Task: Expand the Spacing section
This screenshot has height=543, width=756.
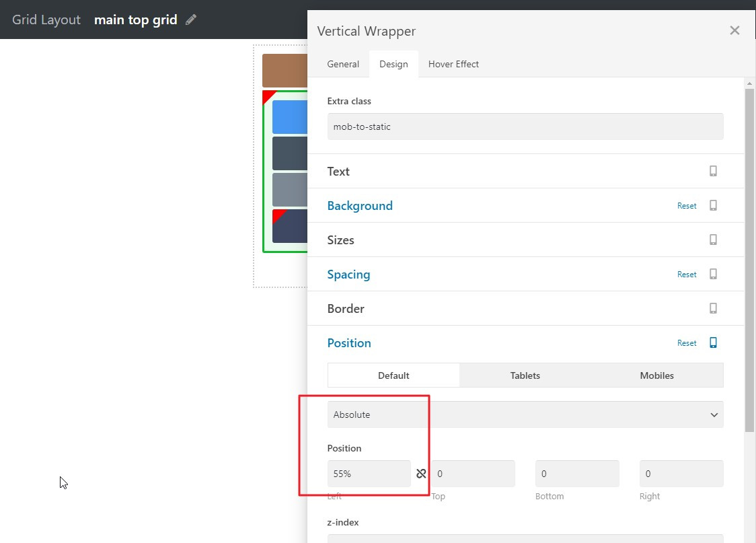Action: (348, 275)
